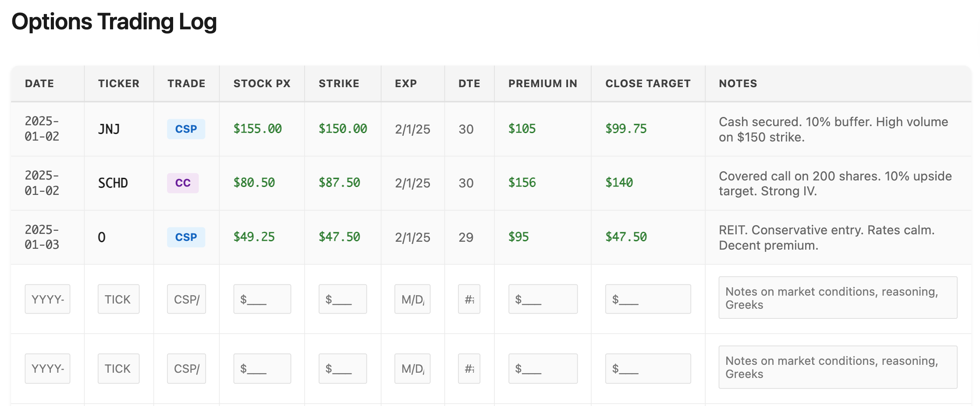Click the second empty row notes text area
Image resolution: width=980 pixels, height=406 pixels.
(838, 367)
